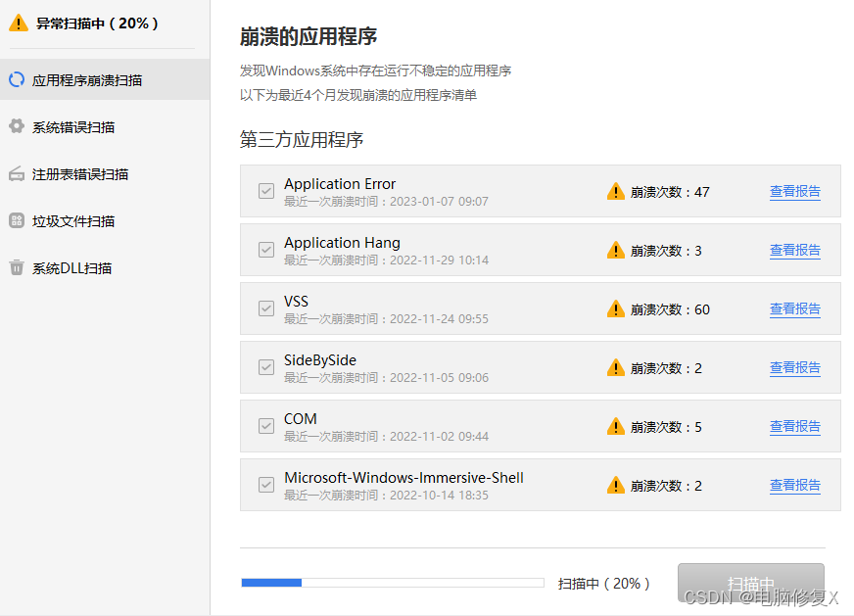Click the warning icon next to Application Error count
Image resolution: width=854 pixels, height=616 pixels.
[x=615, y=191]
